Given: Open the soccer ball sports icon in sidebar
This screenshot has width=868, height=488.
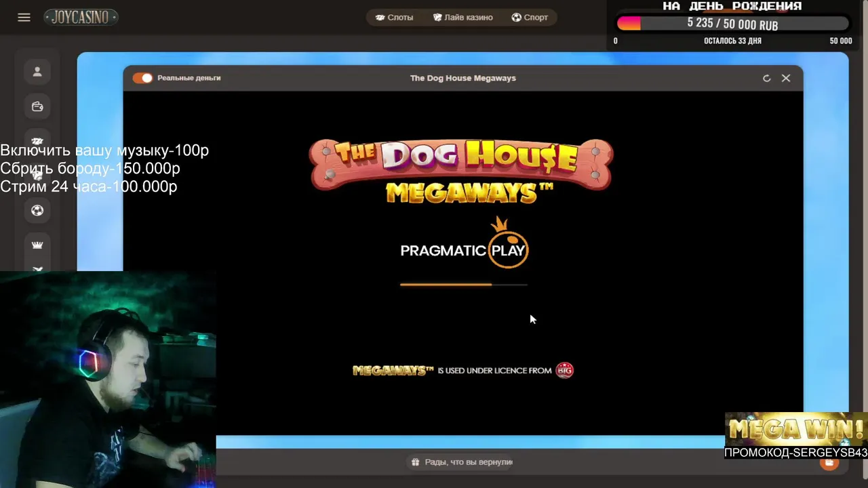Looking at the screenshot, I should click(37, 210).
